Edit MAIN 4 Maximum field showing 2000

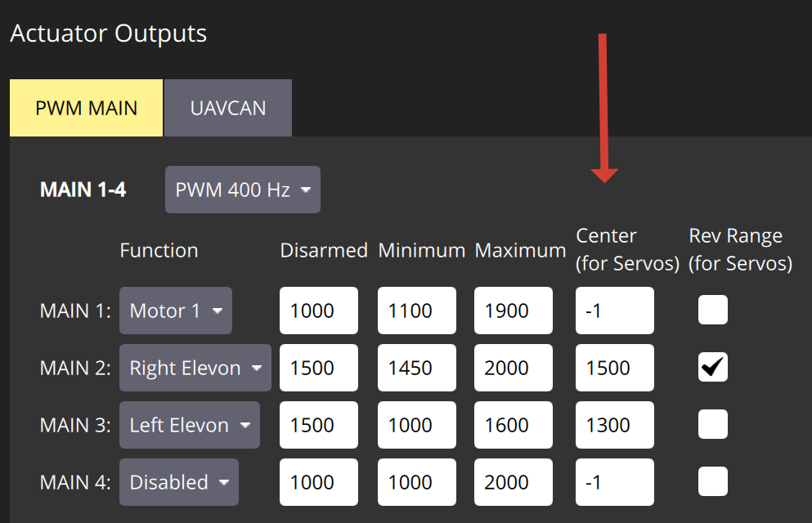pyautogui.click(x=514, y=482)
